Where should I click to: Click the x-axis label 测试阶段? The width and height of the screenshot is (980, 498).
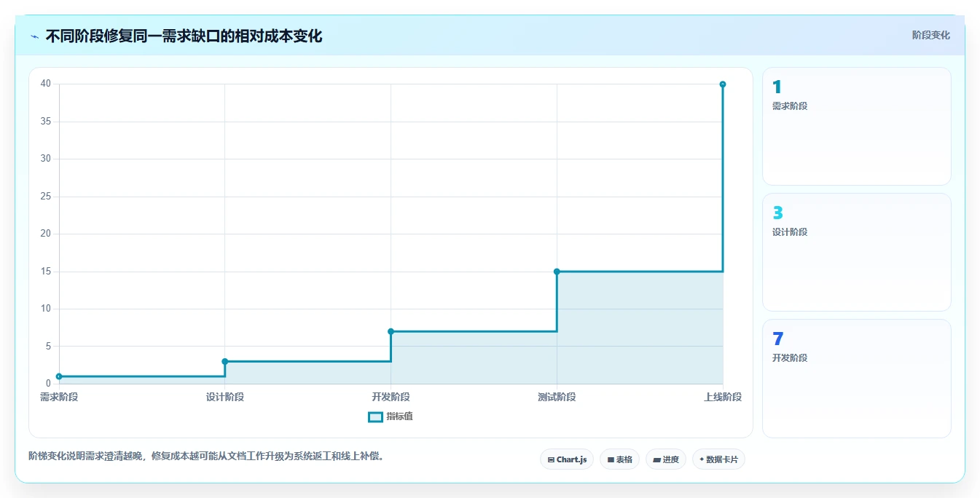(x=557, y=397)
